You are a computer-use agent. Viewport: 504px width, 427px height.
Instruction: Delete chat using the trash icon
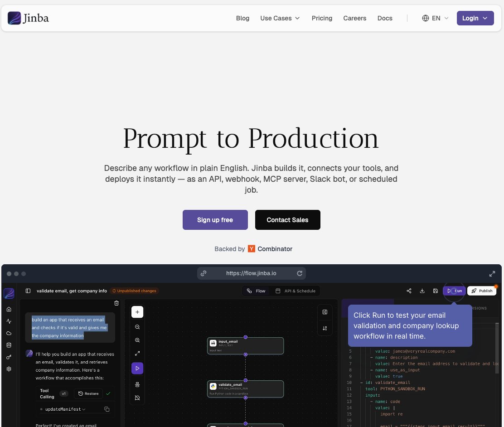[116, 303]
